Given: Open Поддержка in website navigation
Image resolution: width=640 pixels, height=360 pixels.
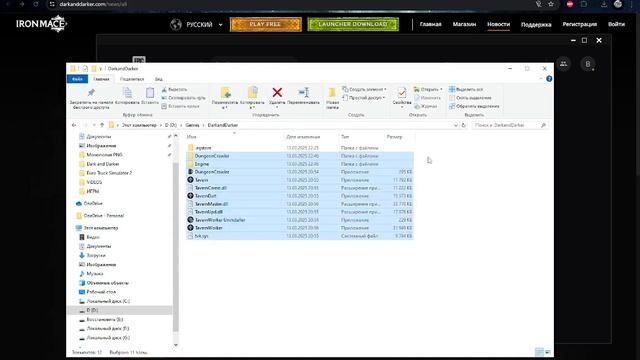Looking at the screenshot, I should [x=536, y=24].
